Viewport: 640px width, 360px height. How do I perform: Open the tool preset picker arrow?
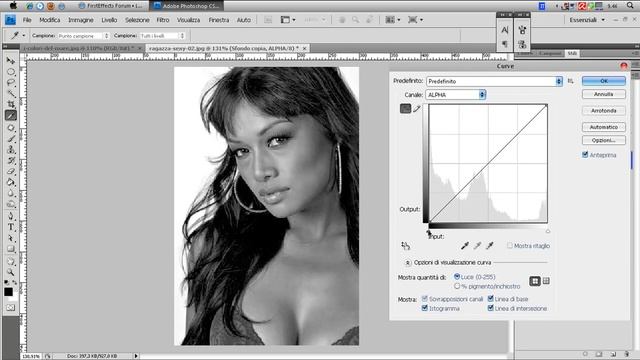tap(24, 36)
